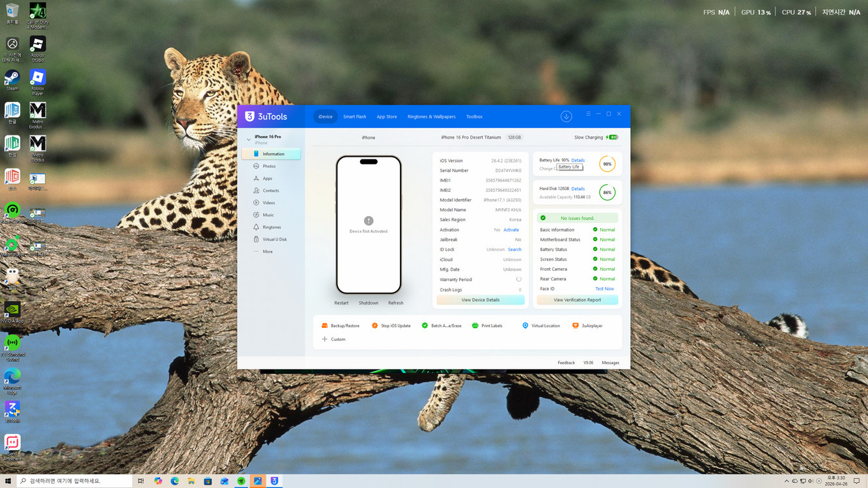Add a Custom tool shortcut
The height and width of the screenshot is (488, 868).
point(333,340)
